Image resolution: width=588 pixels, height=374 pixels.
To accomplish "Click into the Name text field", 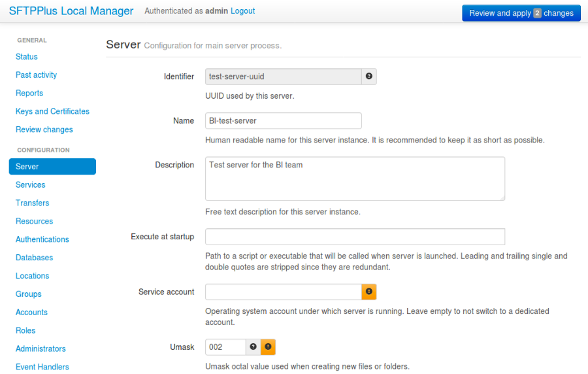I will click(x=283, y=121).
